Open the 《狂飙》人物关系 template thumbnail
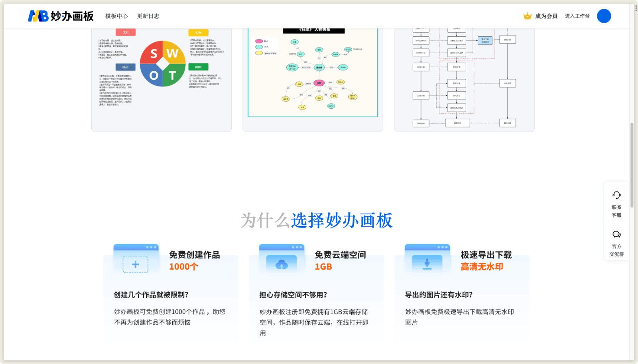The height and width of the screenshot is (364, 638). click(x=313, y=80)
